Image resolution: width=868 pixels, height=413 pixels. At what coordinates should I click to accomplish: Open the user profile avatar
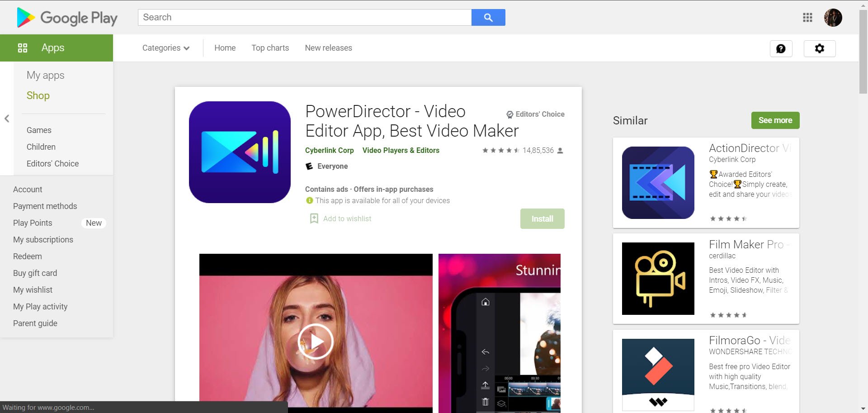click(833, 18)
